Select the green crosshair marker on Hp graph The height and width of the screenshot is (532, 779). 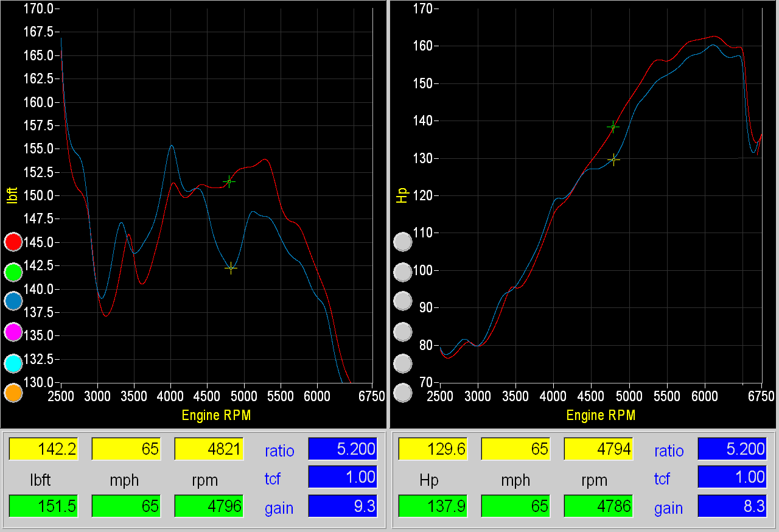[613, 127]
